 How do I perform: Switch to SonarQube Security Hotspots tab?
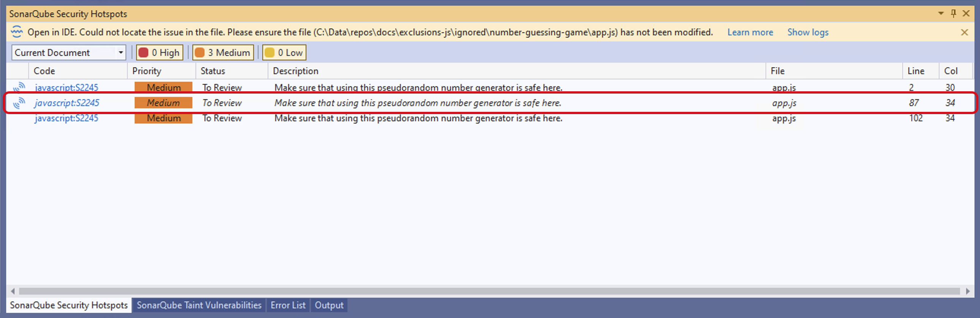[x=69, y=305]
